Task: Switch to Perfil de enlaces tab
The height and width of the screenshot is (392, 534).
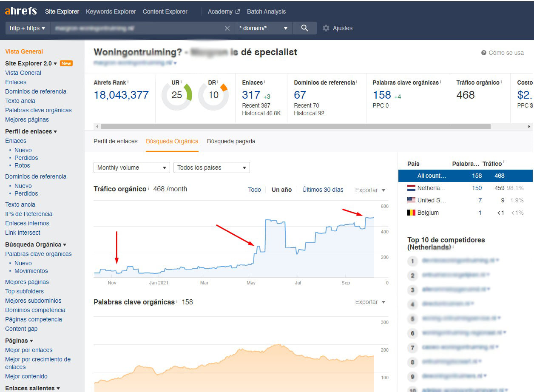Action: 116,141
